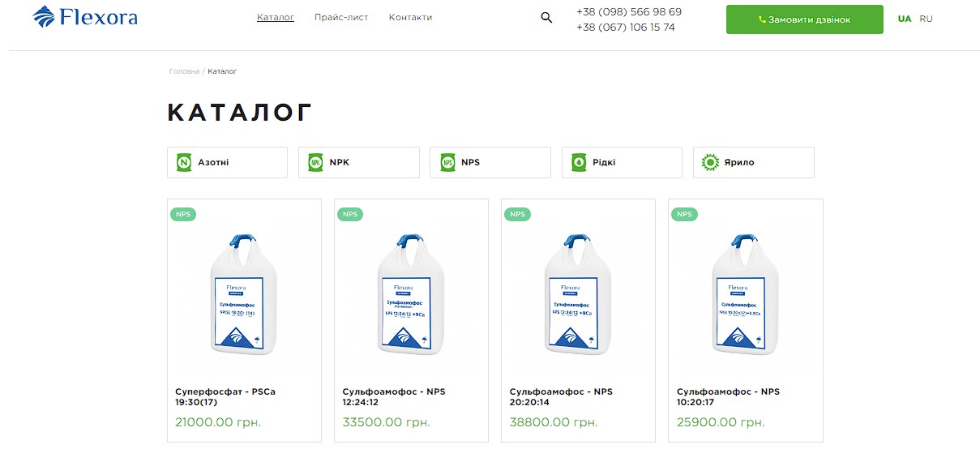Click NPS badge on Суперфосфат card
980x449 pixels.
183,215
